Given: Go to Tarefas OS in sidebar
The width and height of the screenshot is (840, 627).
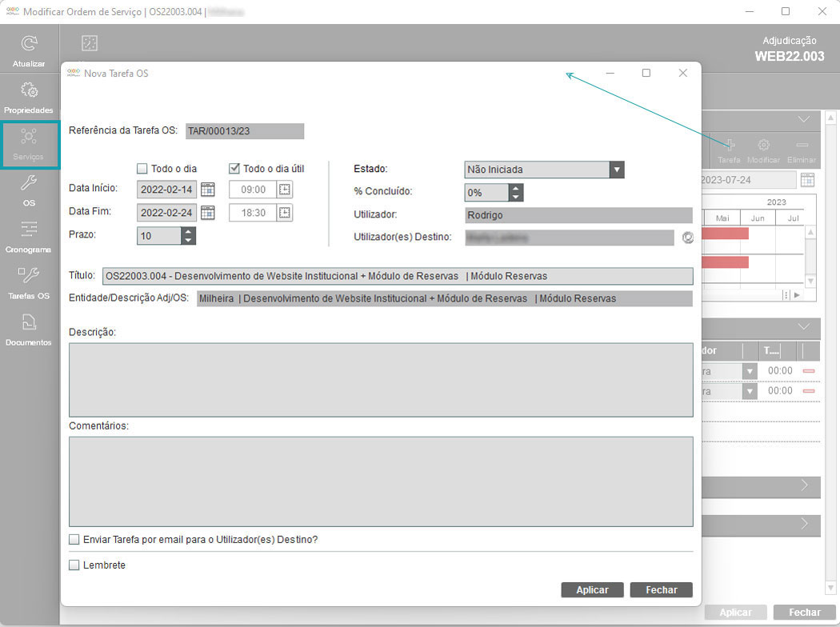Looking at the screenshot, I should (x=30, y=276).
